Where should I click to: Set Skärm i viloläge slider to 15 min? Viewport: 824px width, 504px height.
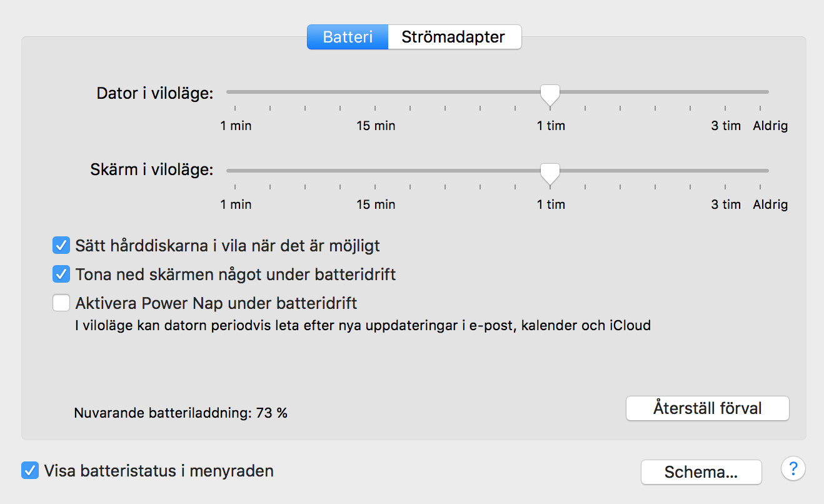375,170
